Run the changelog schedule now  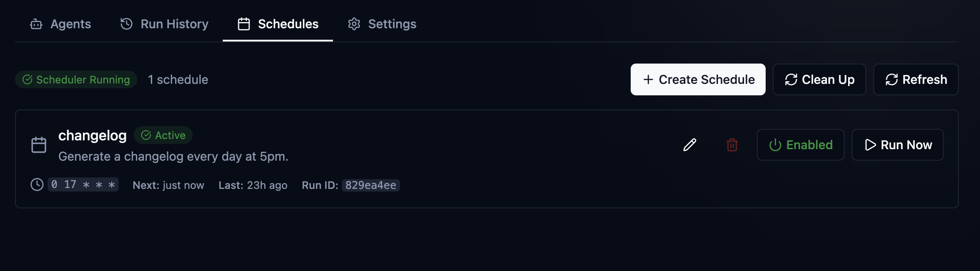click(897, 145)
